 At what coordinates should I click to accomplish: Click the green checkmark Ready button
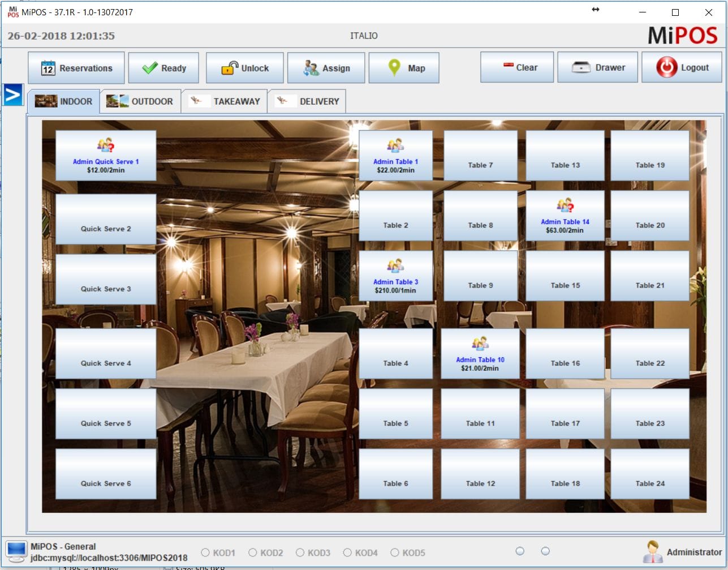[163, 68]
